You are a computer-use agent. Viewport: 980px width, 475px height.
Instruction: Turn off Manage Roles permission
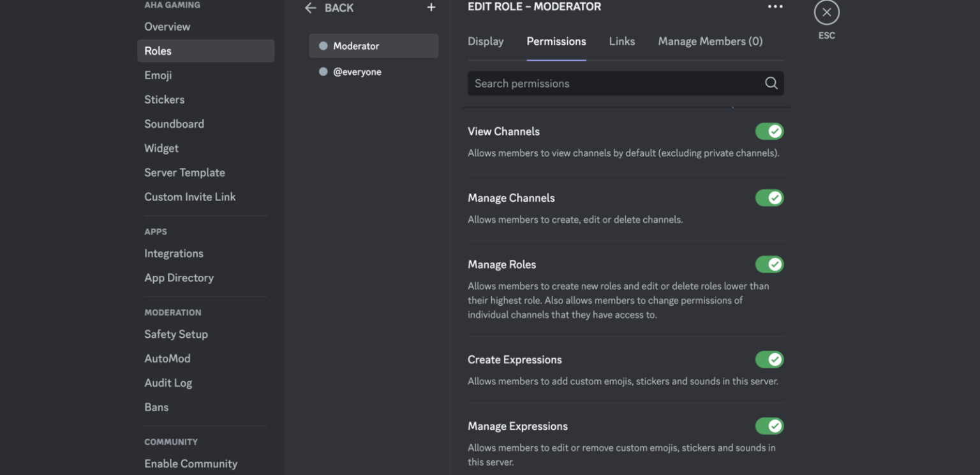coord(769,264)
